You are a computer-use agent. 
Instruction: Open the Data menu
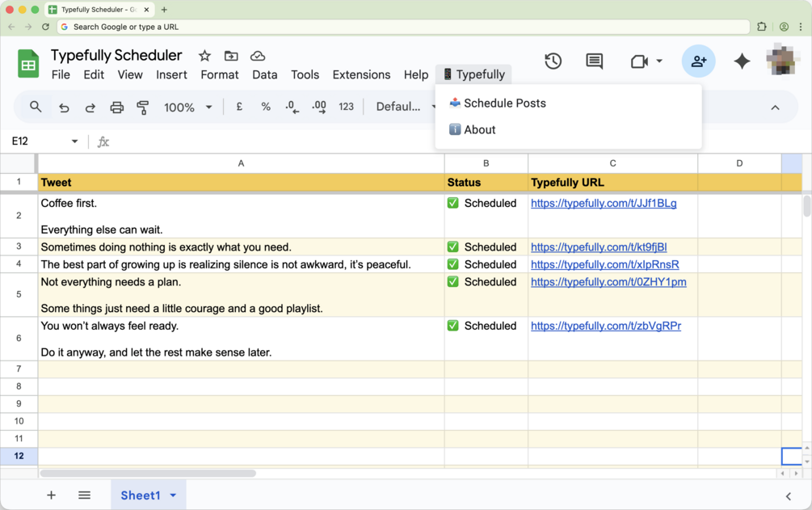pyautogui.click(x=265, y=74)
